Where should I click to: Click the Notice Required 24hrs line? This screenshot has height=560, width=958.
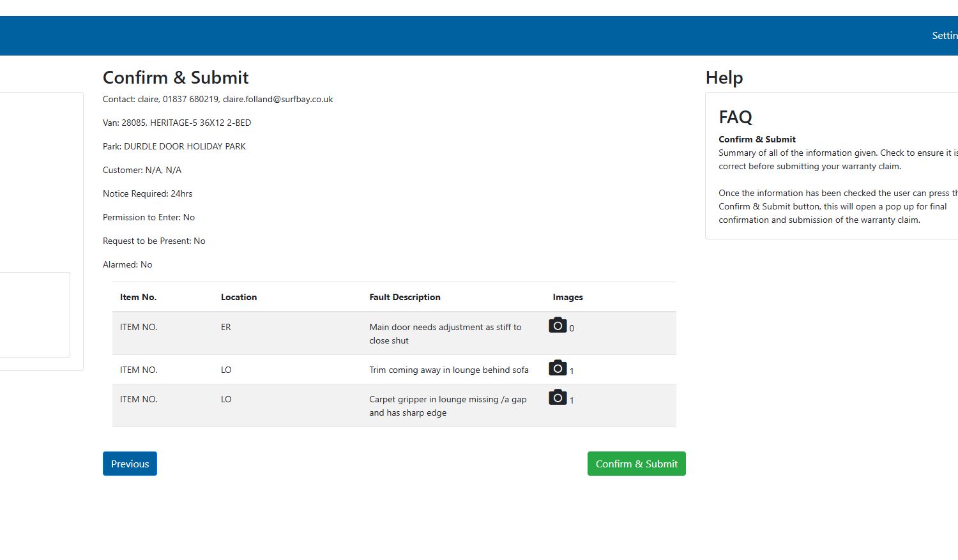point(148,193)
